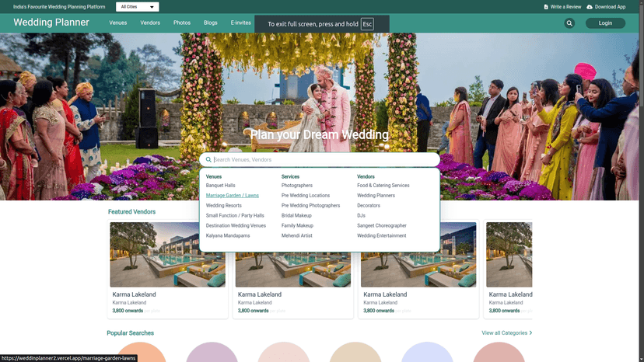Click the search magnifier icon in navbar
The width and height of the screenshot is (644, 362).
tap(569, 23)
